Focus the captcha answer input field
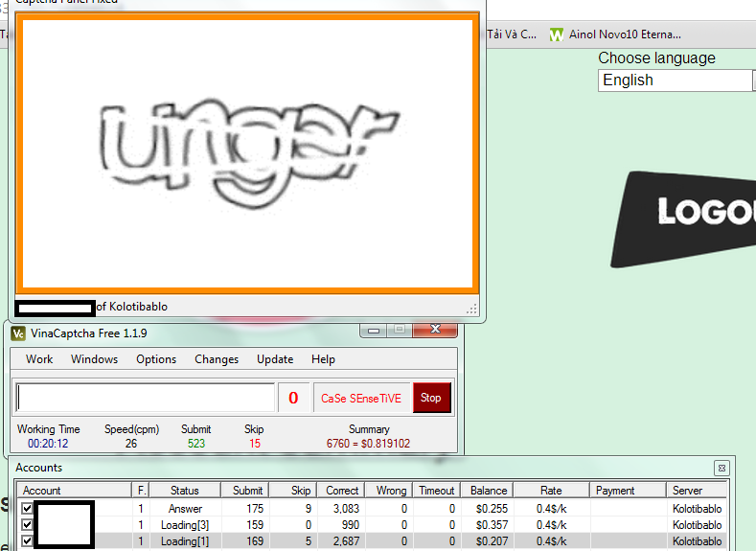Image resolution: width=756 pixels, height=551 pixels. (145, 398)
